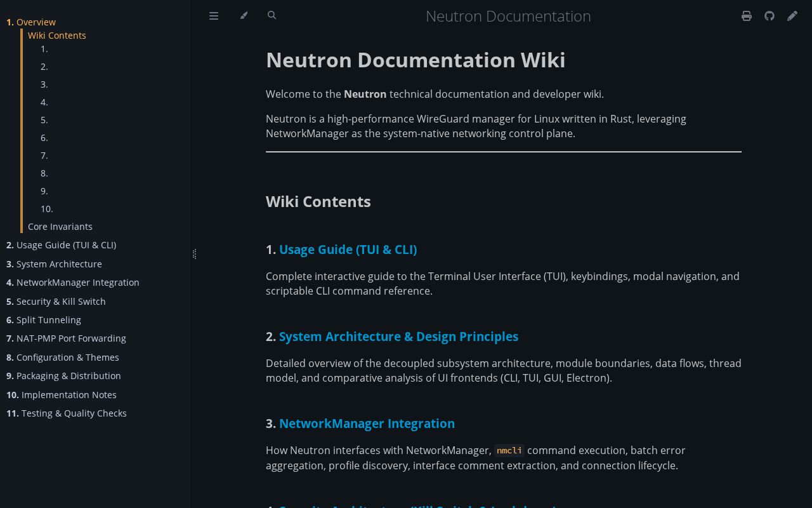The image size is (812, 508).
Task: Open the theme picker paintbrush icon
Action: [x=244, y=15]
